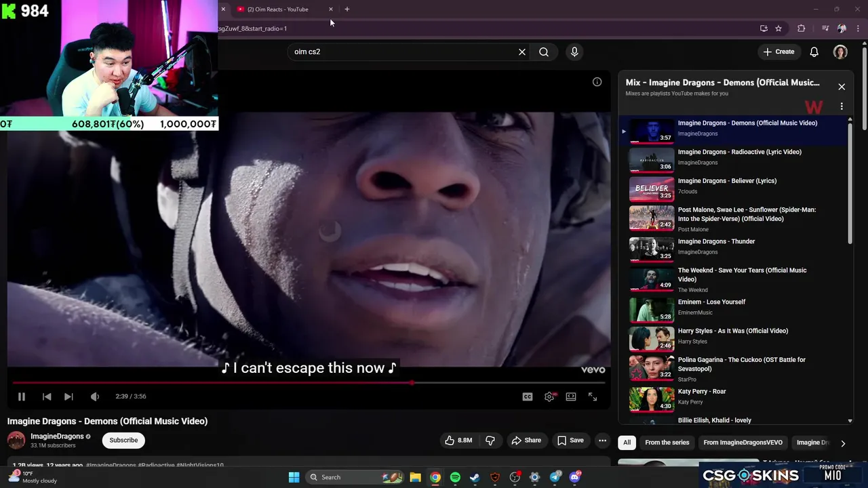Skip back to previous video
This screenshot has height=488, width=868.
click(47, 396)
